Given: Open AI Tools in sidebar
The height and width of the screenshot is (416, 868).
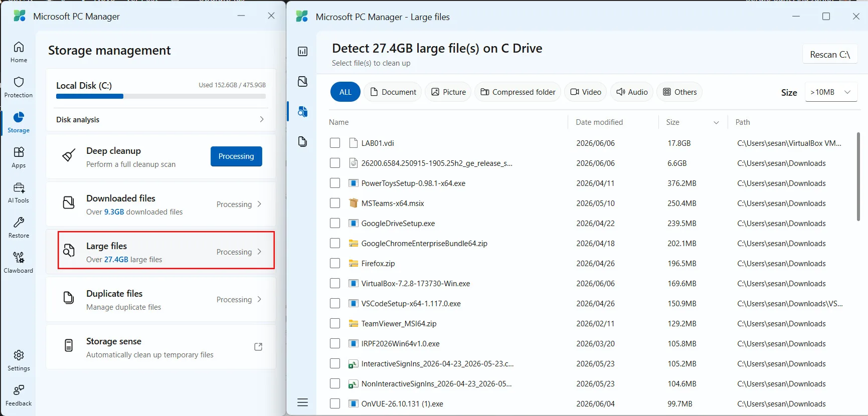Looking at the screenshot, I should pos(19,192).
